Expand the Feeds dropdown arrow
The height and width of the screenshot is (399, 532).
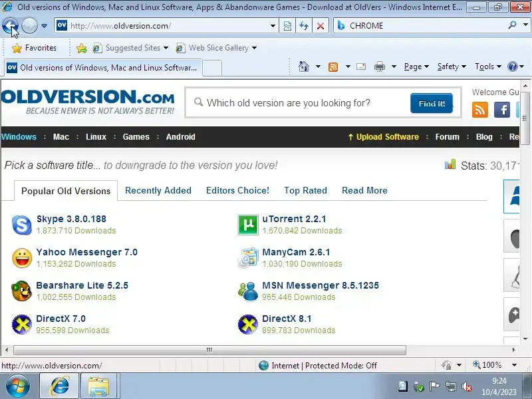(348, 66)
